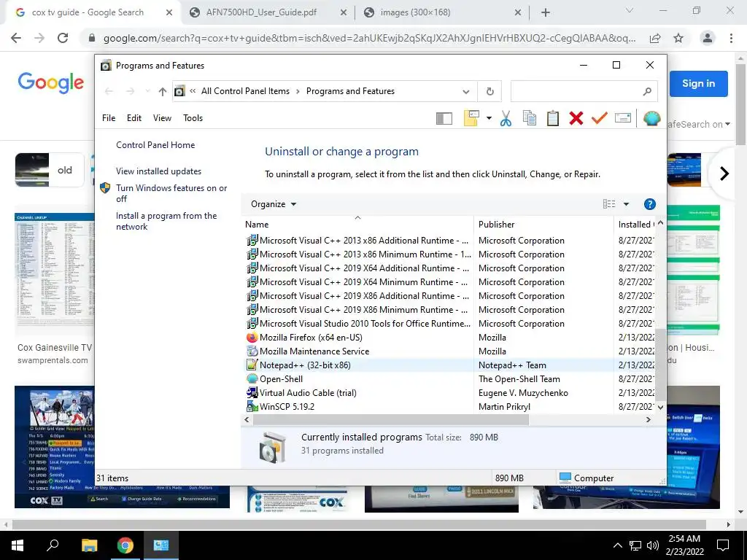Click the Google Sign in button
The width and height of the screenshot is (747, 560).
click(698, 84)
